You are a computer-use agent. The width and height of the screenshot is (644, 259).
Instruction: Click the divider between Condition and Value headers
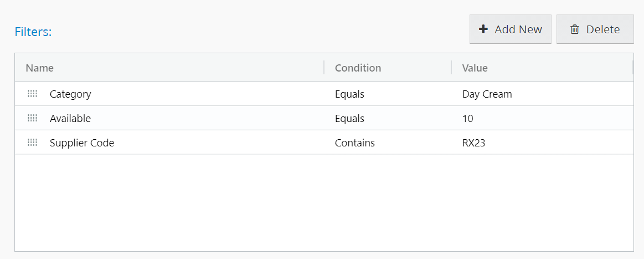point(451,68)
